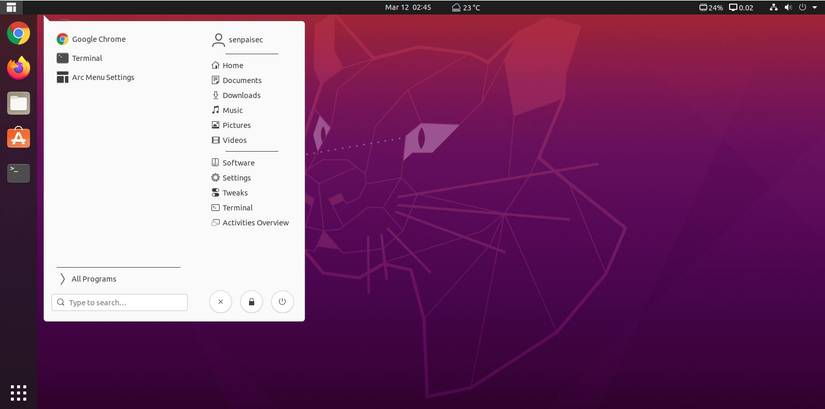Open Software from the menu shortcuts
825x409 pixels.
233,163
